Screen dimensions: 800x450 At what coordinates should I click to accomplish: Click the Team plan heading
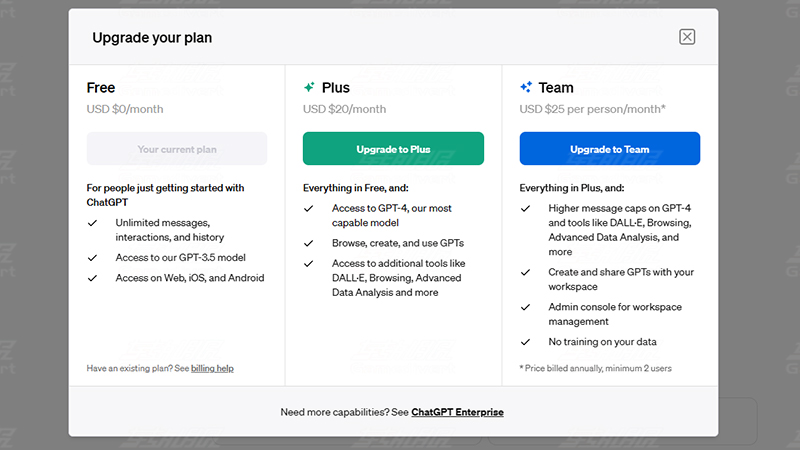click(556, 88)
